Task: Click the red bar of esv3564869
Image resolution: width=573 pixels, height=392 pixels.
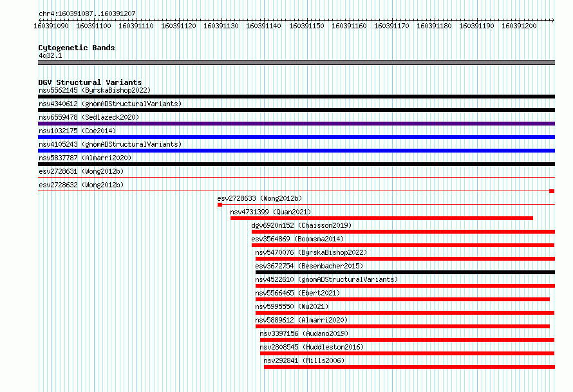Action: 403,245
